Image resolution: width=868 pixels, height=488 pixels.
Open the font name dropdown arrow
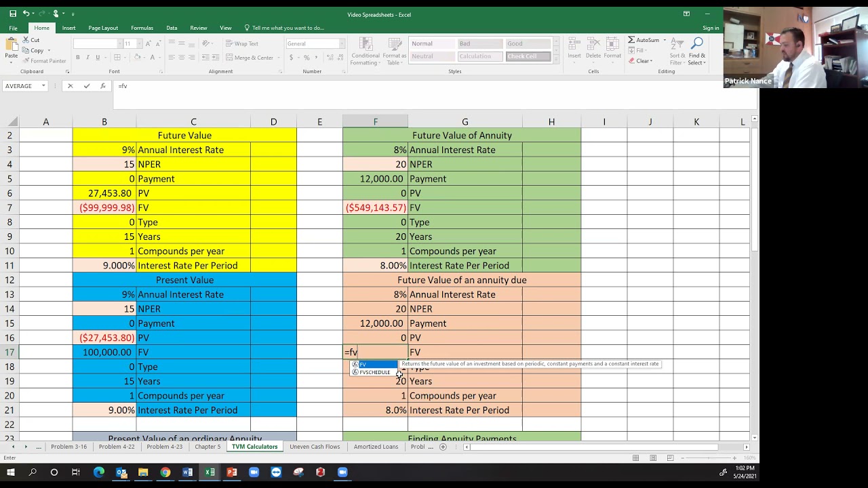pyautogui.click(x=119, y=43)
